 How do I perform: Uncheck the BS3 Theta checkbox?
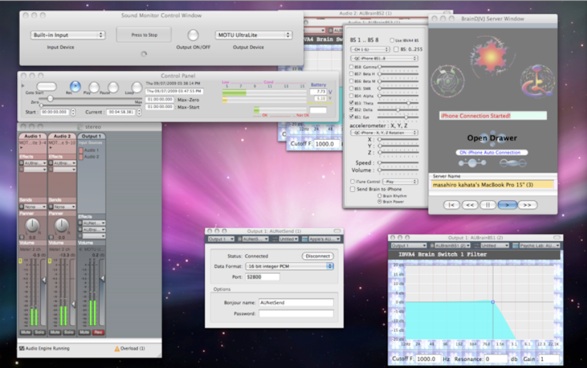point(352,103)
